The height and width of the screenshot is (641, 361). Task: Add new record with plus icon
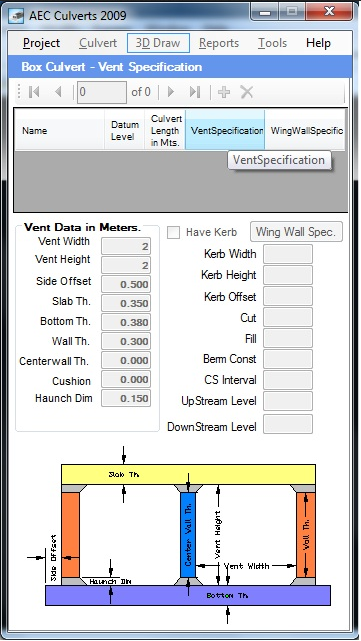click(x=224, y=92)
